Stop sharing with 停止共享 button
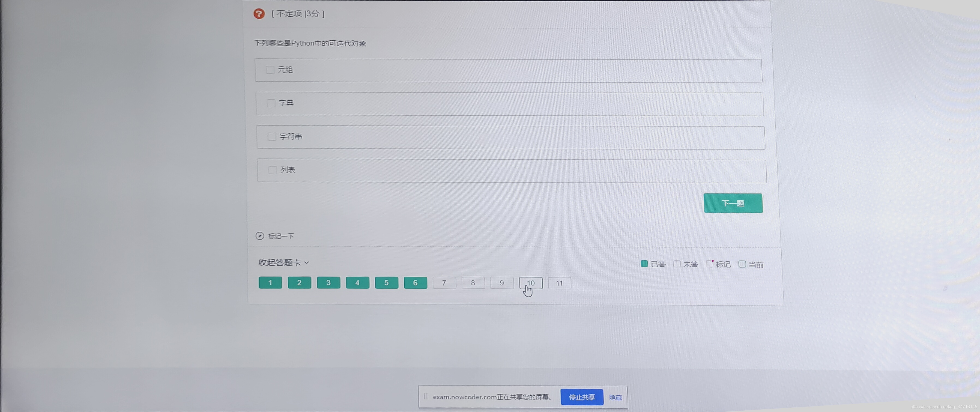The height and width of the screenshot is (412, 980). point(581,397)
